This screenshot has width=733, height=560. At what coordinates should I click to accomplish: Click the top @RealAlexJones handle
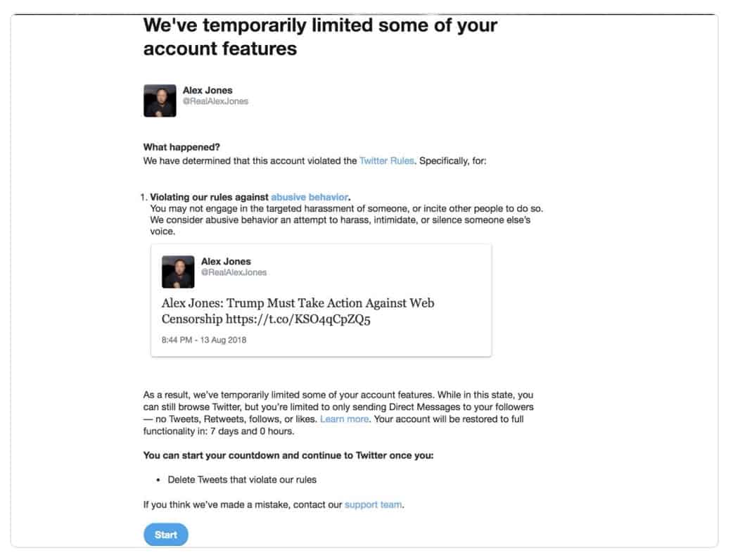click(215, 101)
